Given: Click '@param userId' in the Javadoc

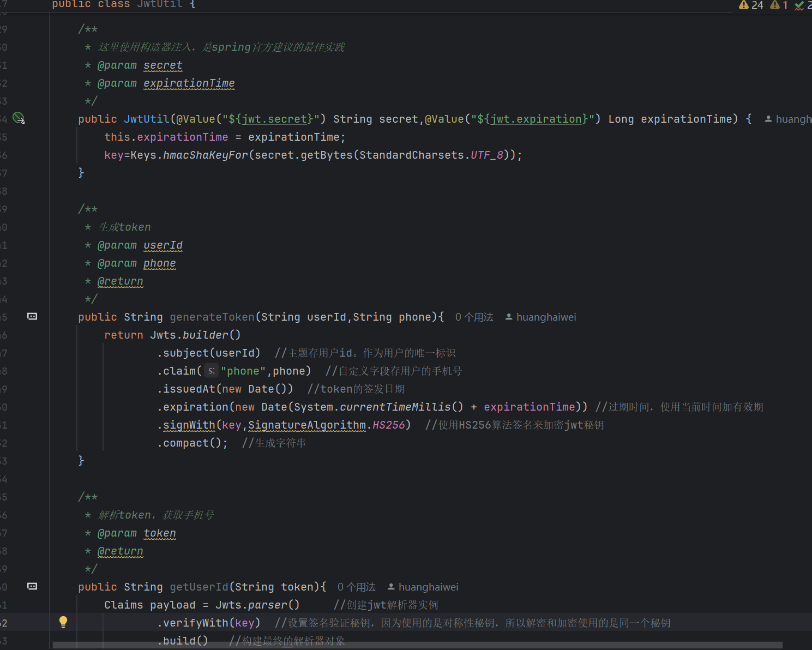Looking at the screenshot, I should click(x=140, y=245).
